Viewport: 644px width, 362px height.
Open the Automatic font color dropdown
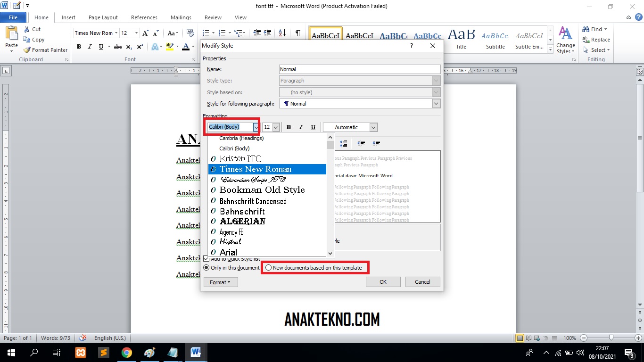click(373, 127)
